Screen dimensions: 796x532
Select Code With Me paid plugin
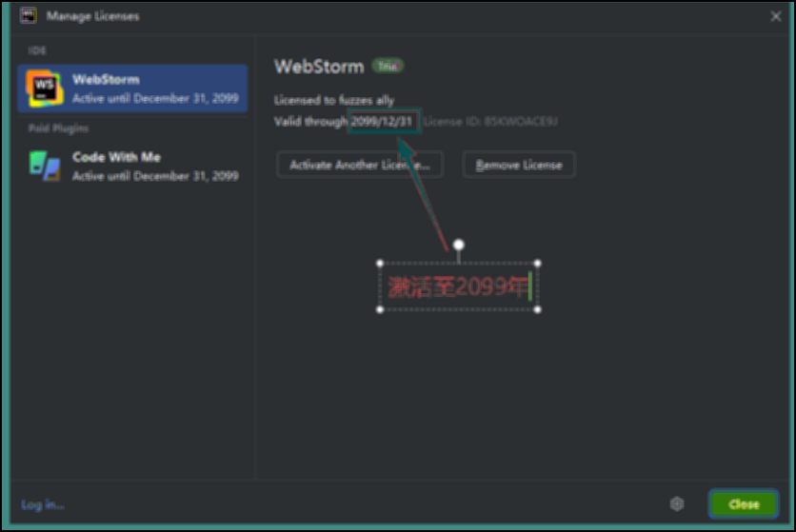tap(132, 166)
